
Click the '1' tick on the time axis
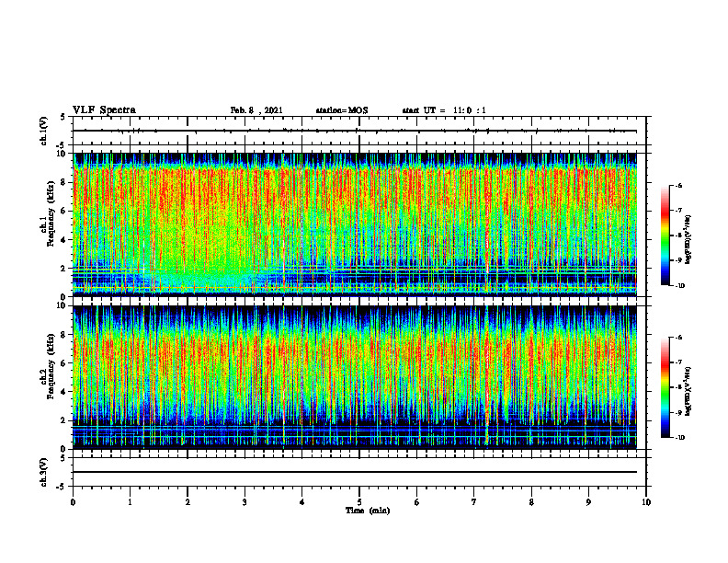pyautogui.click(x=130, y=502)
